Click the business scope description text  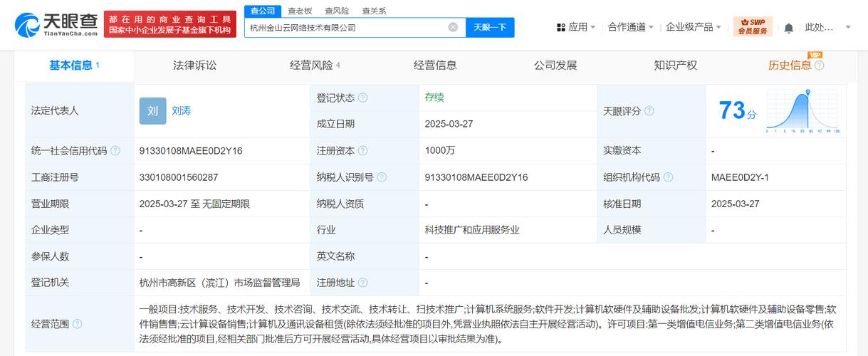point(487,324)
